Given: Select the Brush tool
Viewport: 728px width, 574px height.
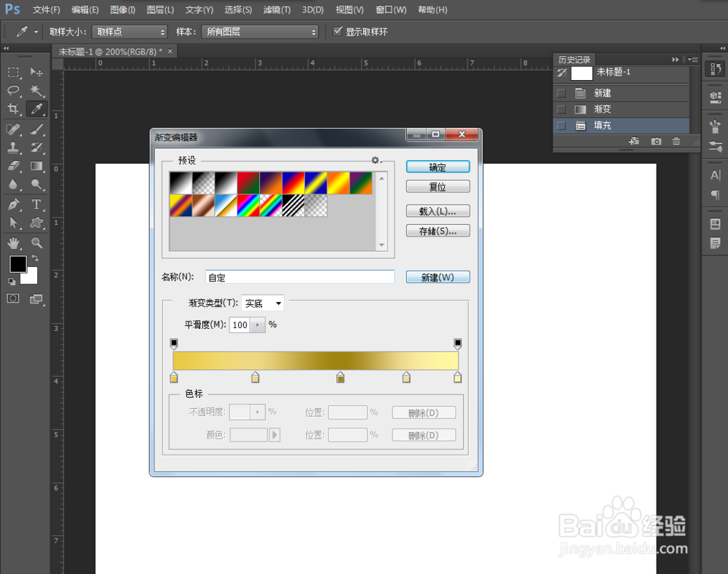Looking at the screenshot, I should point(36,129).
